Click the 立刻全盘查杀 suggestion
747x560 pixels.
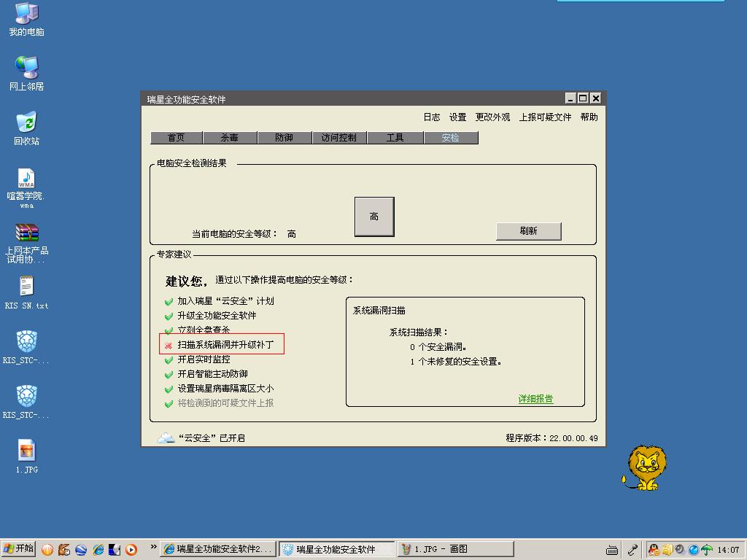click(204, 330)
